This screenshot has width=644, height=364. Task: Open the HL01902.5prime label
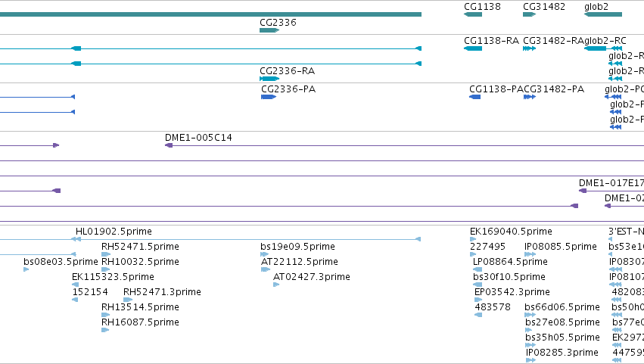[x=114, y=232]
